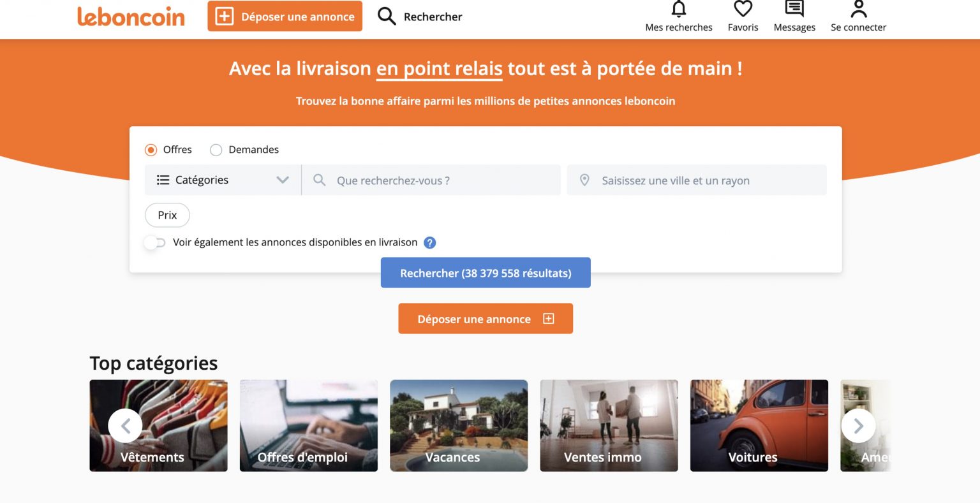Open Messages chat icon
Image resolution: width=980 pixels, height=503 pixels.
794,8
